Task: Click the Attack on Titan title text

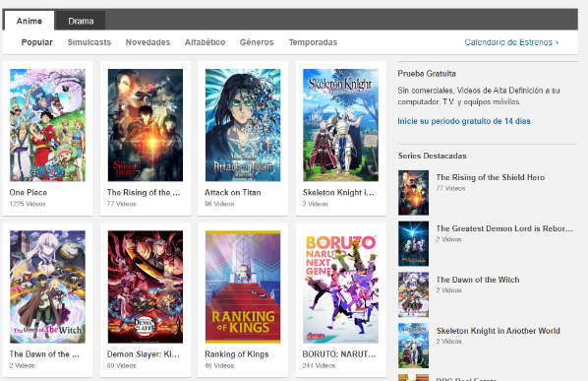Action: click(232, 193)
